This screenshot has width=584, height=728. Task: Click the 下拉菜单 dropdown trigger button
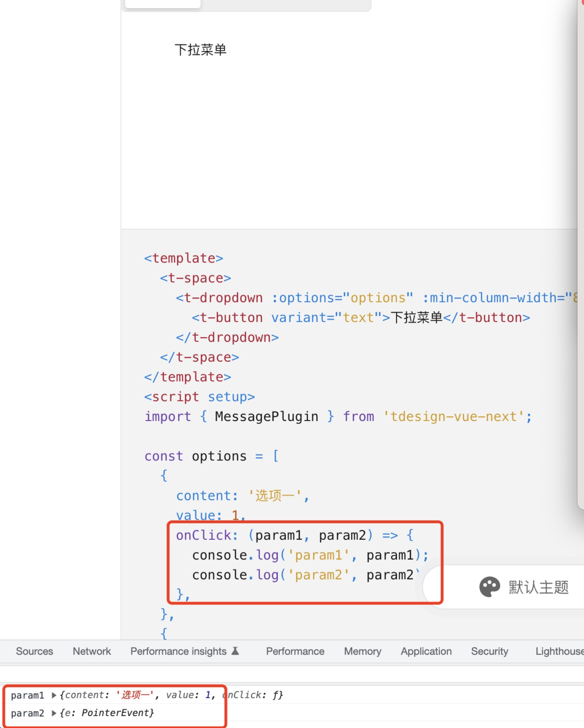tap(201, 50)
